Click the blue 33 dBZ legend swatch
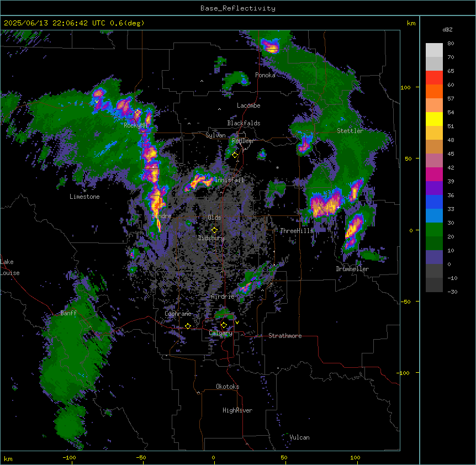476x465 pixels. click(x=434, y=202)
